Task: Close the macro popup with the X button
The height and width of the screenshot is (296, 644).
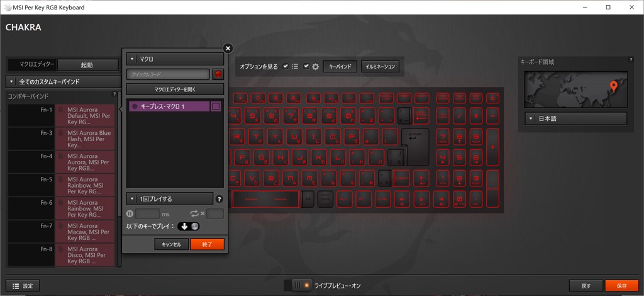Action: coord(228,48)
